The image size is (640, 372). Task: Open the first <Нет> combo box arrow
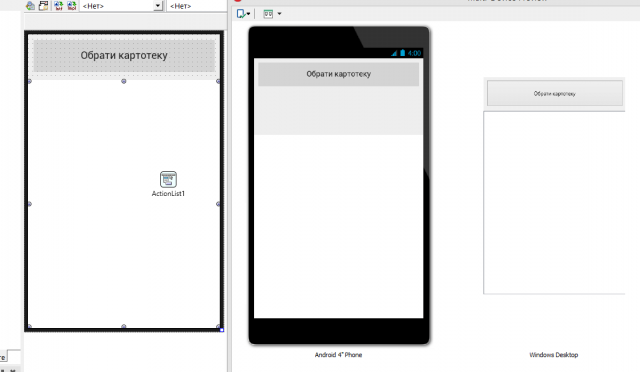click(x=158, y=6)
